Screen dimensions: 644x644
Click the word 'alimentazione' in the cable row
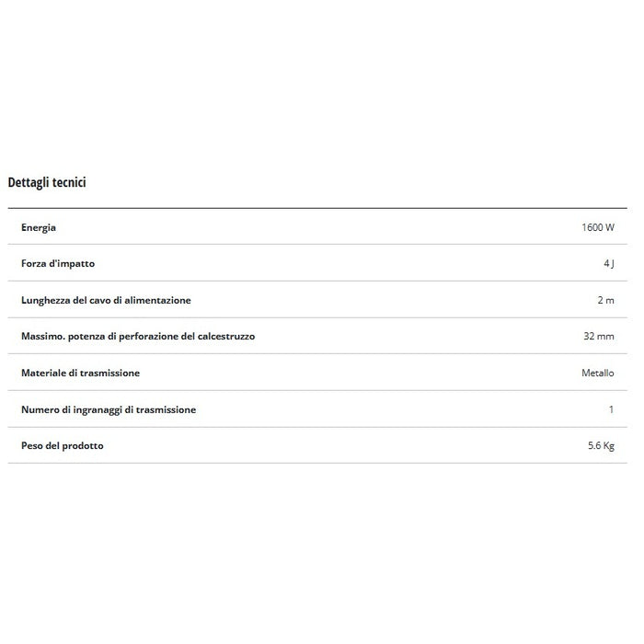pyautogui.click(x=160, y=300)
